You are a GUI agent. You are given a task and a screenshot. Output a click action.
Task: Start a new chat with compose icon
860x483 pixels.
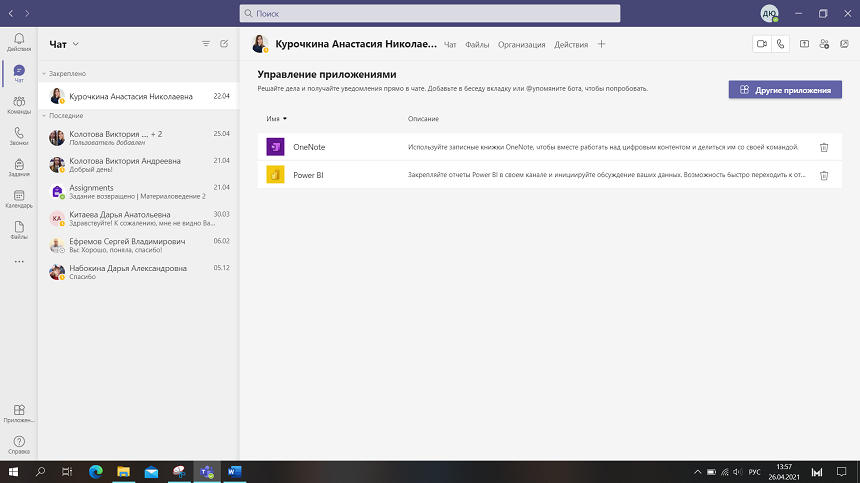click(224, 44)
